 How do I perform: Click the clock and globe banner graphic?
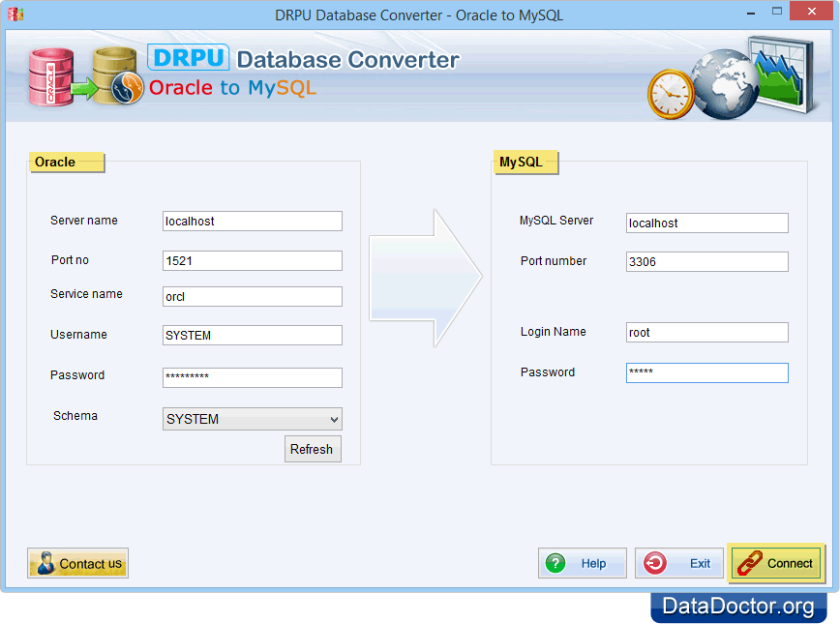coord(732,77)
